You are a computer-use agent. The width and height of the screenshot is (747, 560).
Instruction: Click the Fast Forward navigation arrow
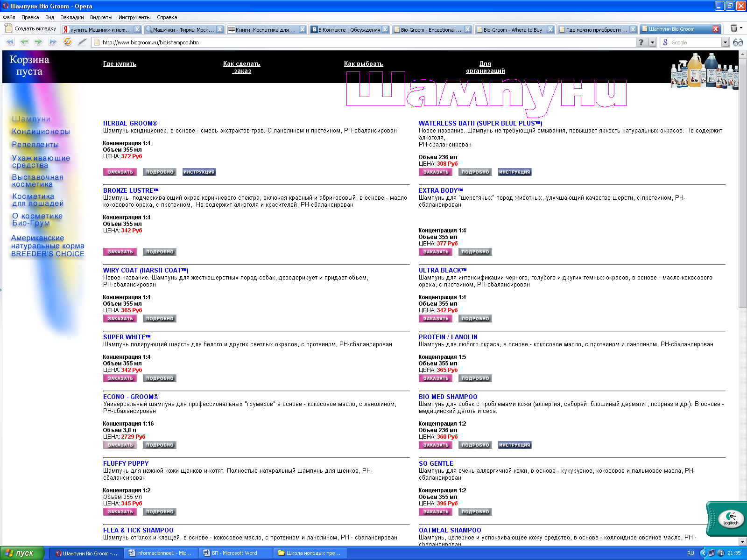53,42
